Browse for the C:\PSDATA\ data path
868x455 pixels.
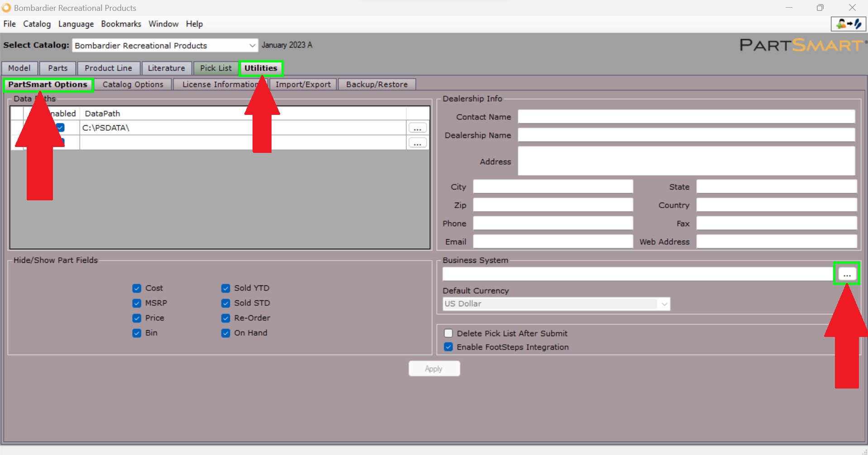coord(417,128)
